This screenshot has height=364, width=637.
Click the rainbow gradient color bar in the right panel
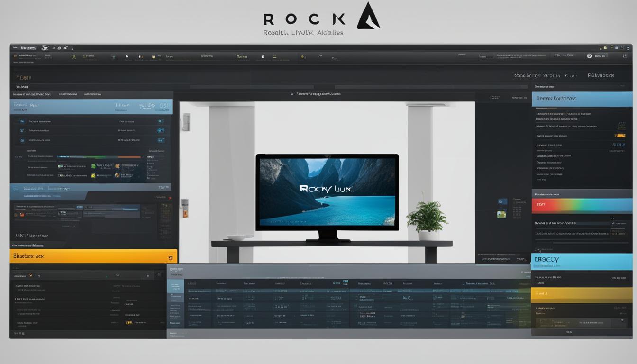point(582,205)
